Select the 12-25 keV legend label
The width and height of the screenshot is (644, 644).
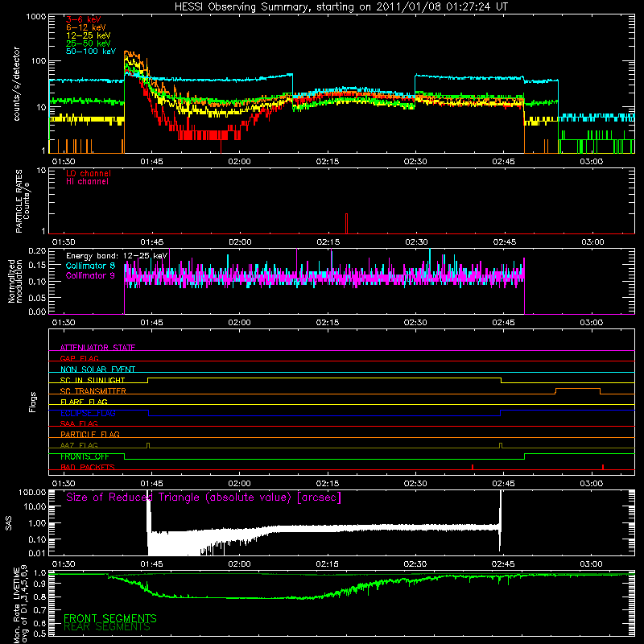(89, 35)
